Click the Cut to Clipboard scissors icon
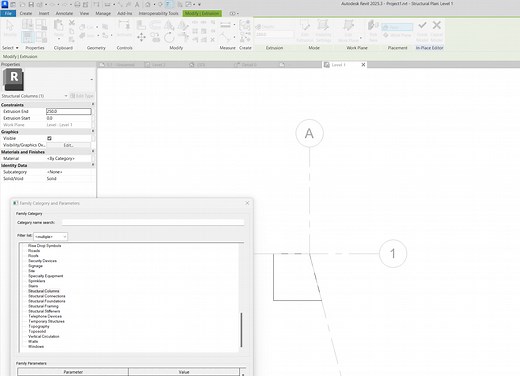520x376 pixels. coord(72,23)
